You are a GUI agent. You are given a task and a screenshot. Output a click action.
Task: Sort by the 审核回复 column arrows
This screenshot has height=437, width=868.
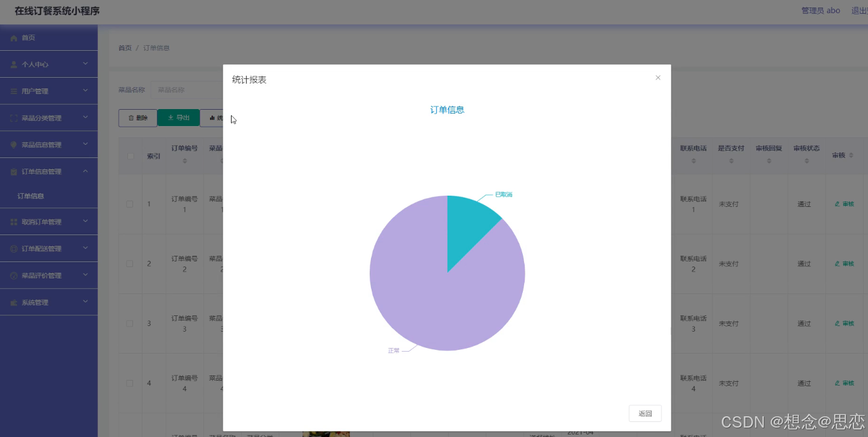click(x=769, y=161)
